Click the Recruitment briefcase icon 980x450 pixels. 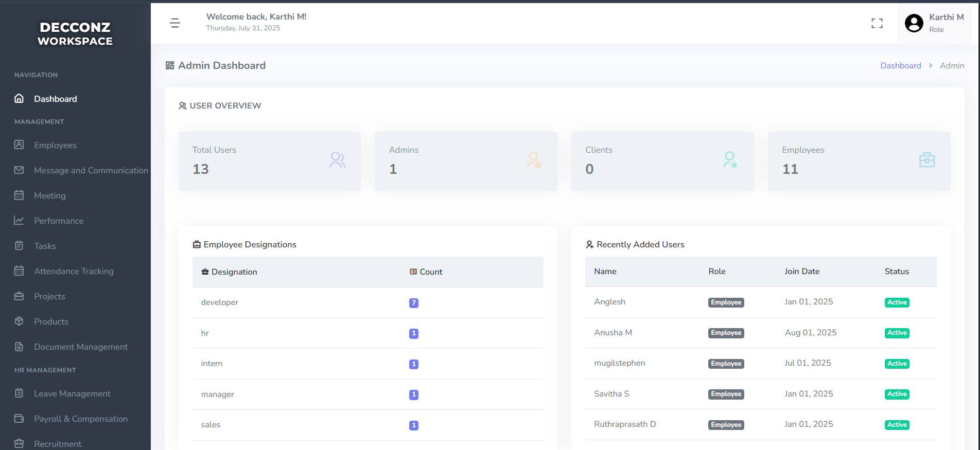pos(19,443)
